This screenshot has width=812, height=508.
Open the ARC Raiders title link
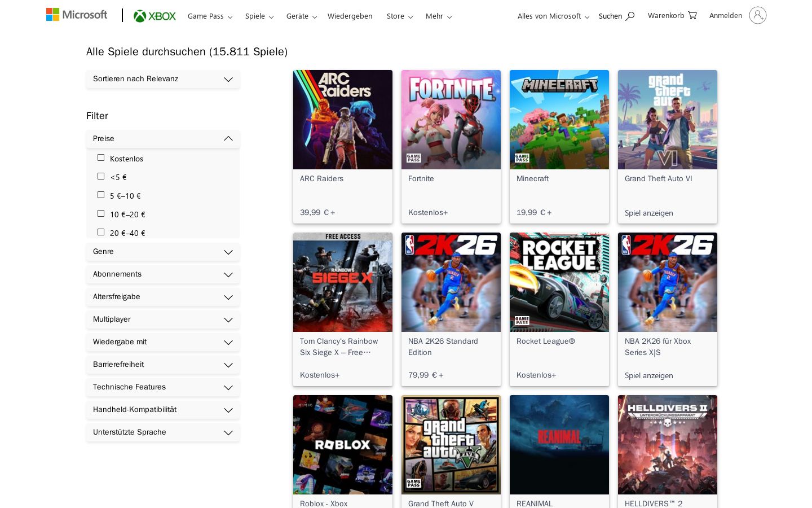(321, 179)
